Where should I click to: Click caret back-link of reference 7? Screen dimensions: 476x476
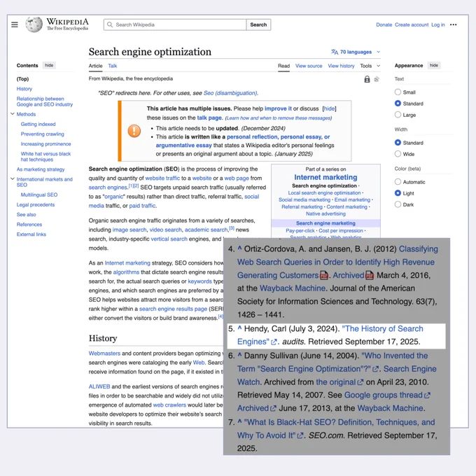pos(240,421)
